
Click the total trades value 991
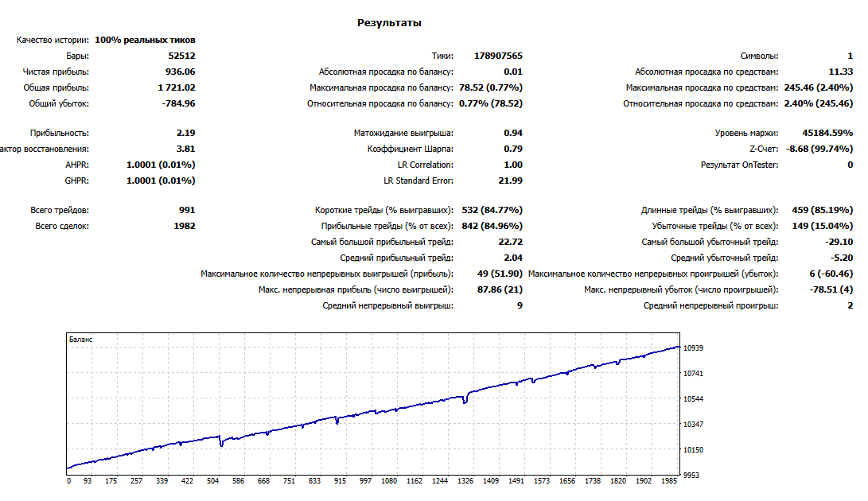(187, 210)
